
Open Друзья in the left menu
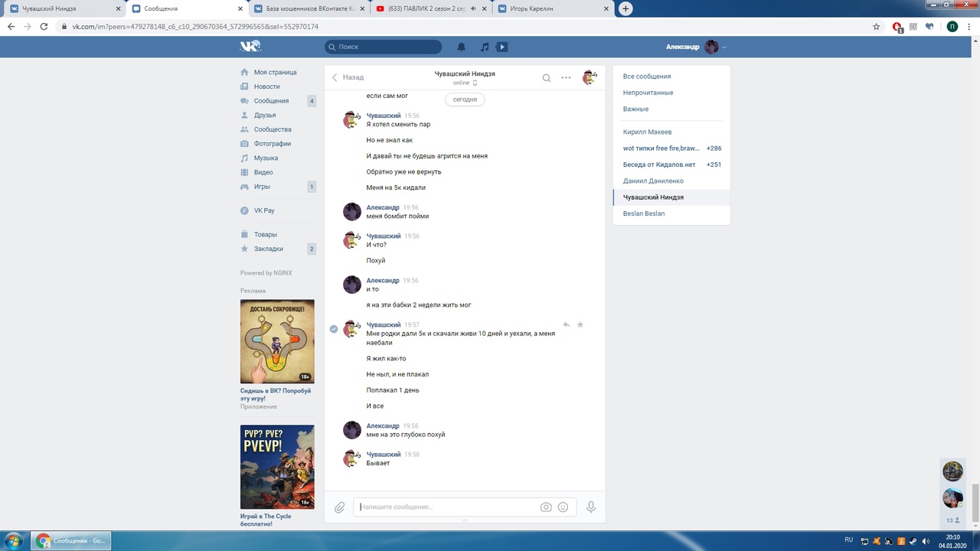click(x=265, y=115)
